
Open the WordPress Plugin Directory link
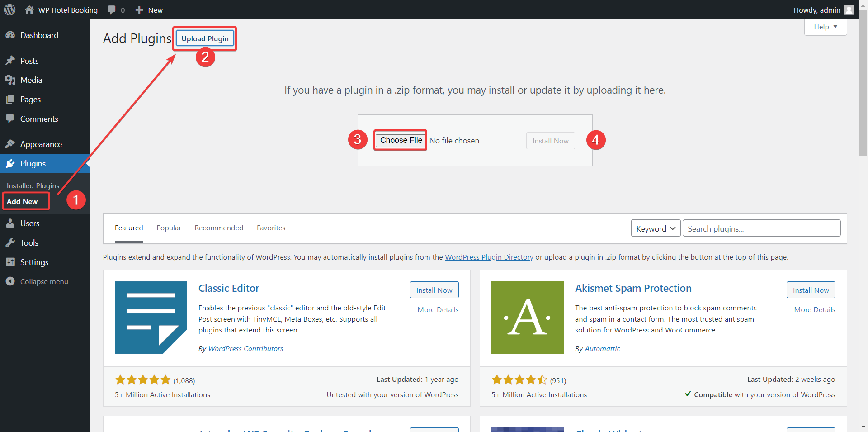[489, 257]
